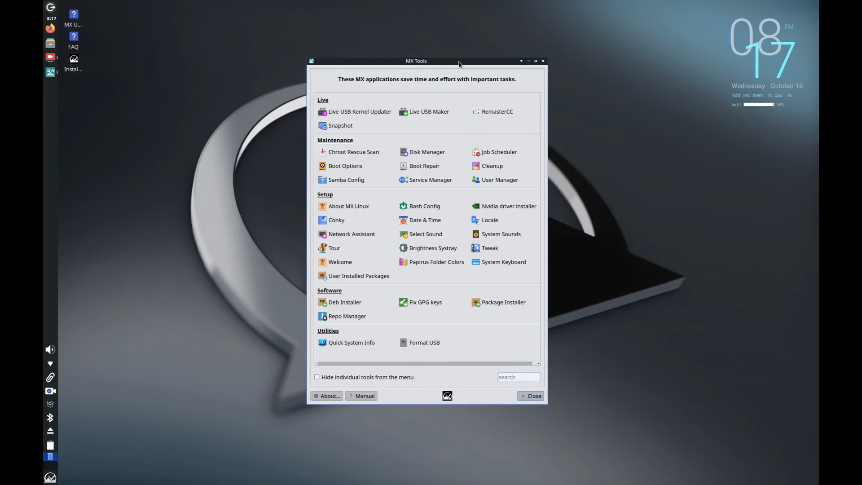Open the Cleanup tool

pyautogui.click(x=487, y=166)
